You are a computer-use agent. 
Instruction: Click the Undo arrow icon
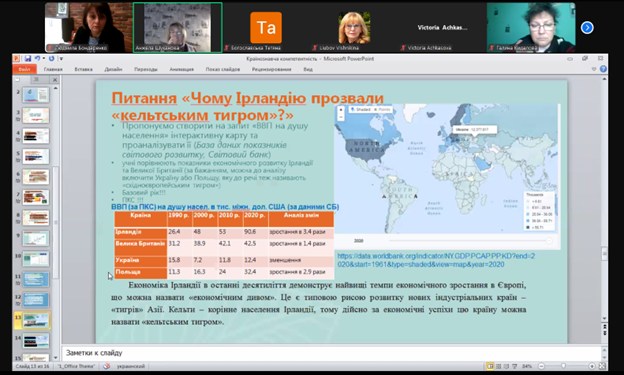pos(37,59)
